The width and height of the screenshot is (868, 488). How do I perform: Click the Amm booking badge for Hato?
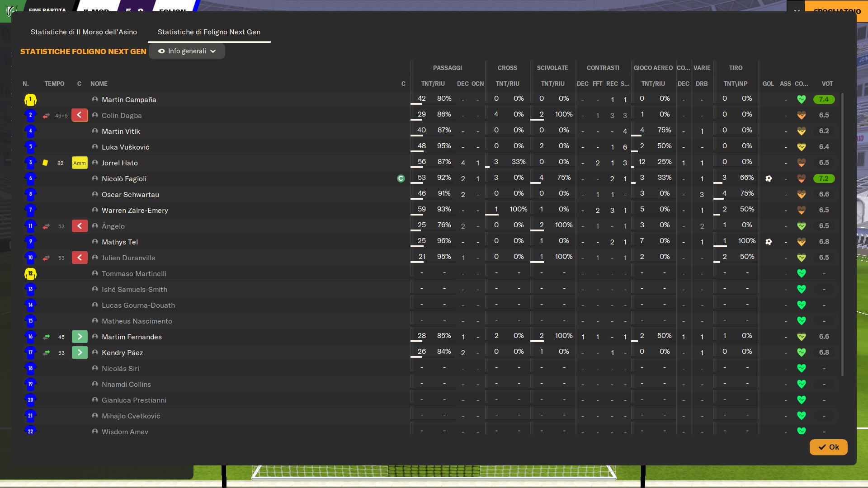click(80, 163)
